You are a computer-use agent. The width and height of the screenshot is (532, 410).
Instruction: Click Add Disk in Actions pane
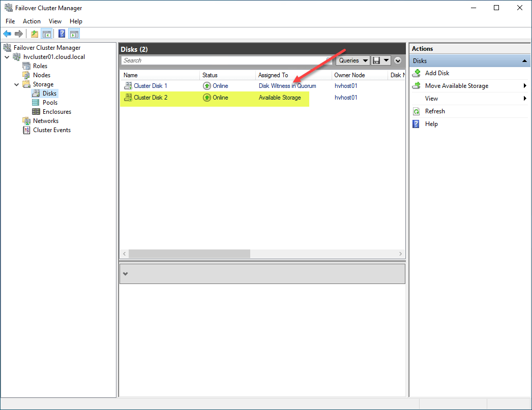pyautogui.click(x=437, y=73)
